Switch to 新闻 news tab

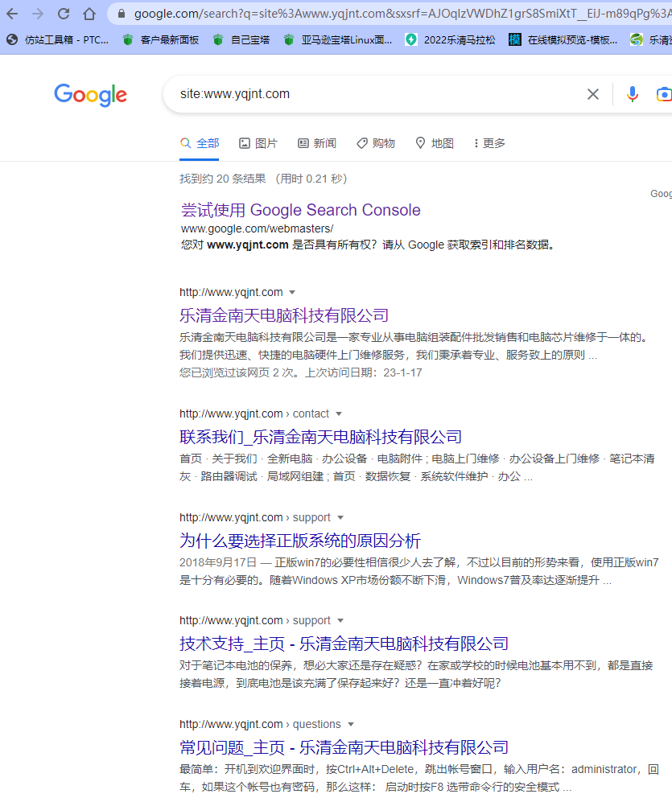click(x=317, y=143)
